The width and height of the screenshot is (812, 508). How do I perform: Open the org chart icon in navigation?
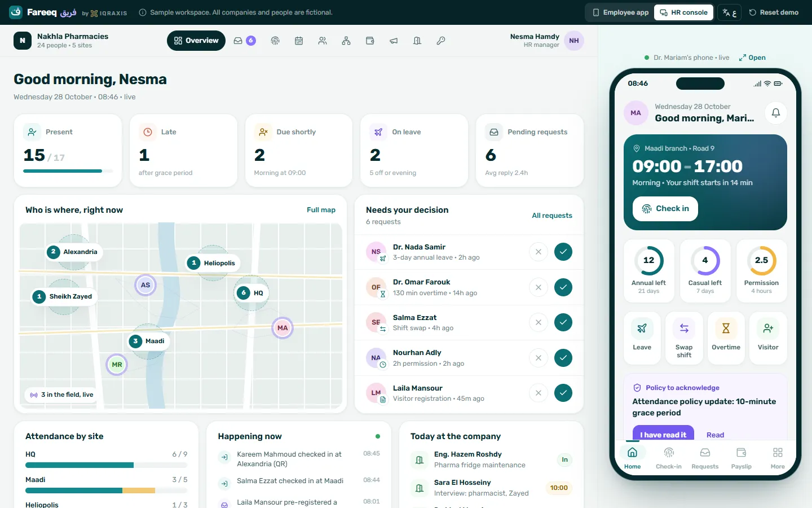pos(346,41)
